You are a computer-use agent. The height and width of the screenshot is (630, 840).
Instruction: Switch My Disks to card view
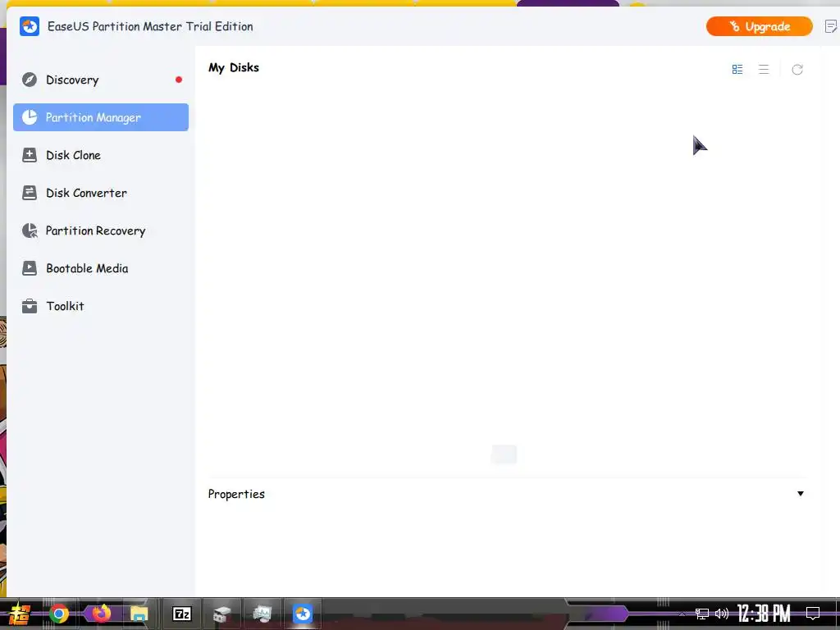(x=737, y=69)
